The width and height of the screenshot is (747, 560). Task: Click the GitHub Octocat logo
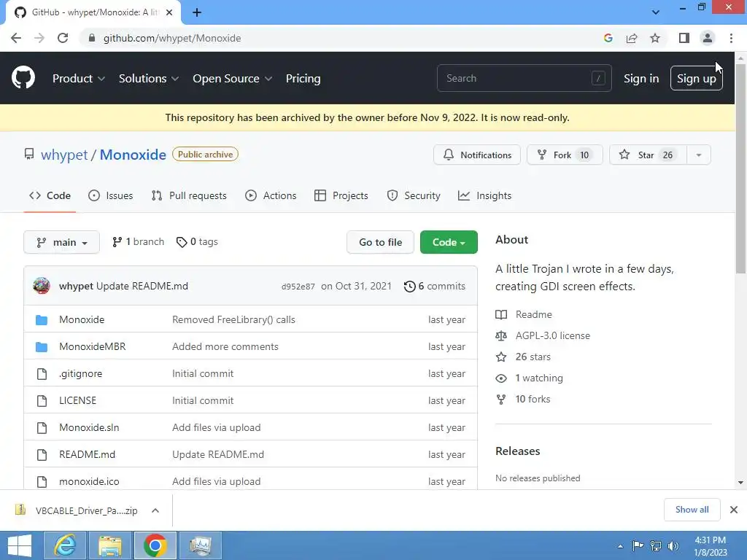pyautogui.click(x=23, y=77)
